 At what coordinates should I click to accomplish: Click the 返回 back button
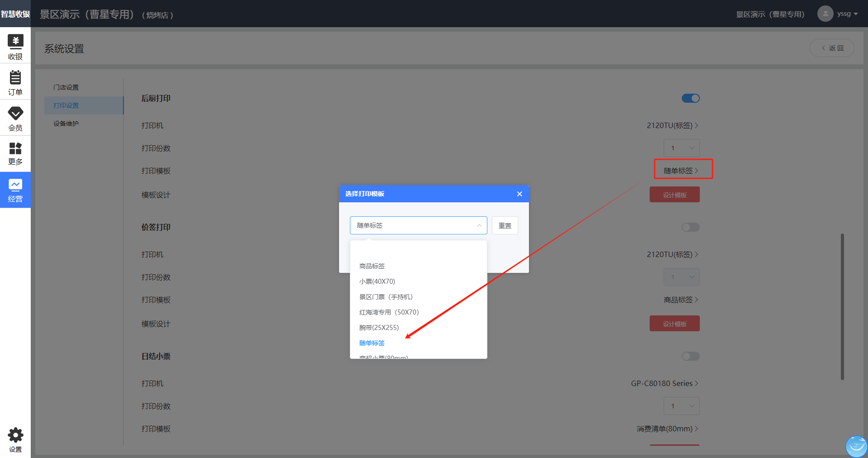[x=832, y=48]
